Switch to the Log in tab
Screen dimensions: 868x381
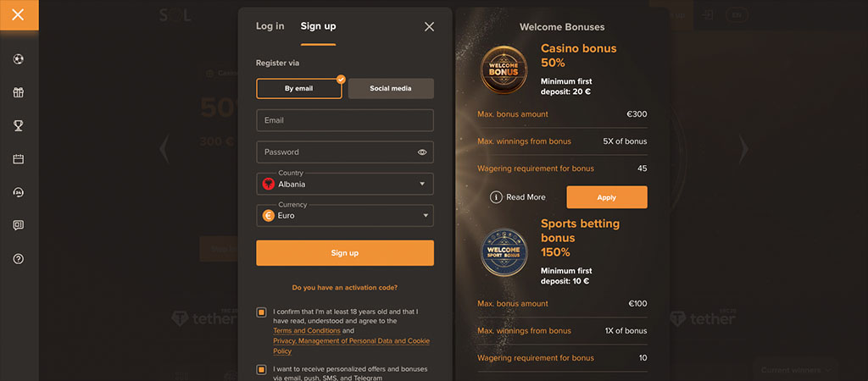[x=270, y=26]
